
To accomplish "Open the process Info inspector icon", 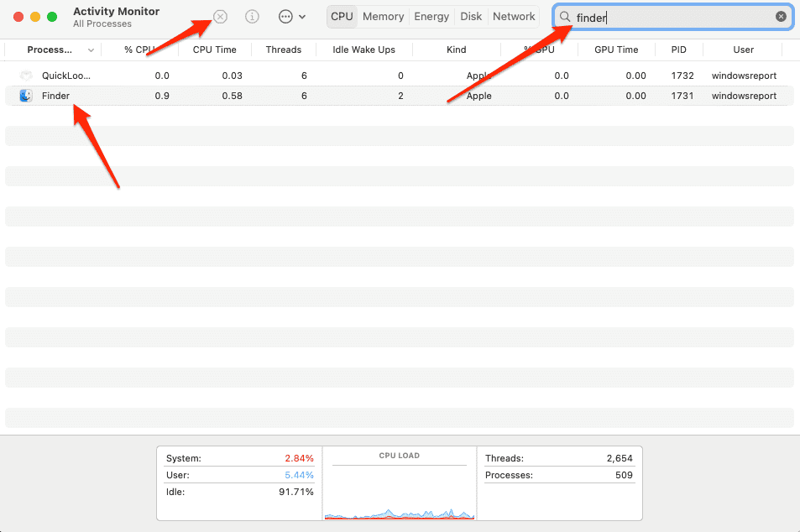I will tap(252, 17).
